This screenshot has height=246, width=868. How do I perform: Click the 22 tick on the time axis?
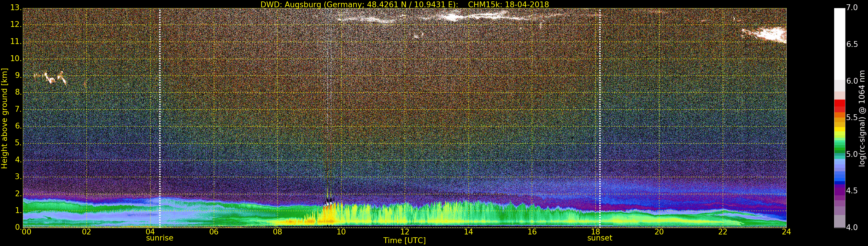tap(723, 232)
